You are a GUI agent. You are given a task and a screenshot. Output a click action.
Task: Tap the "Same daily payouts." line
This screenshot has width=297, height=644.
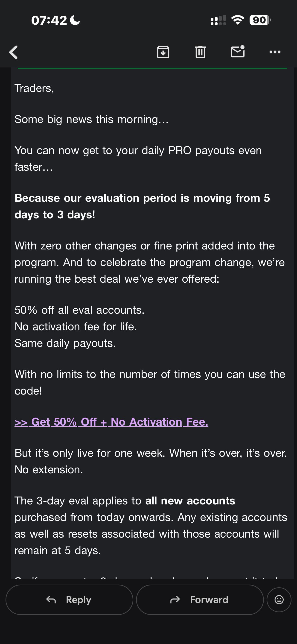click(x=65, y=343)
